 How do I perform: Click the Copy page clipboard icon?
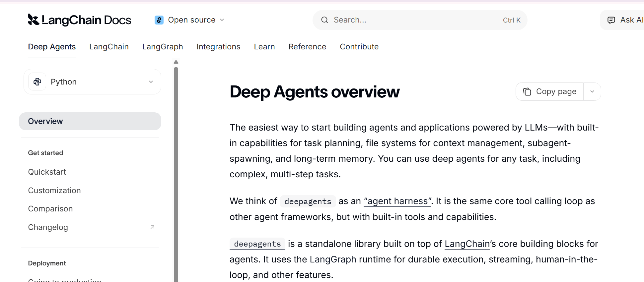[x=527, y=91]
